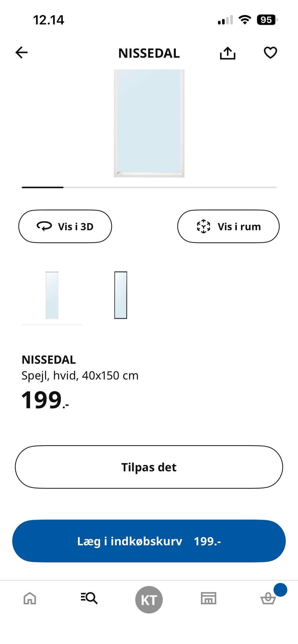Tap the main white mirror product image
Screen dimensions: 298x644
[149, 123]
